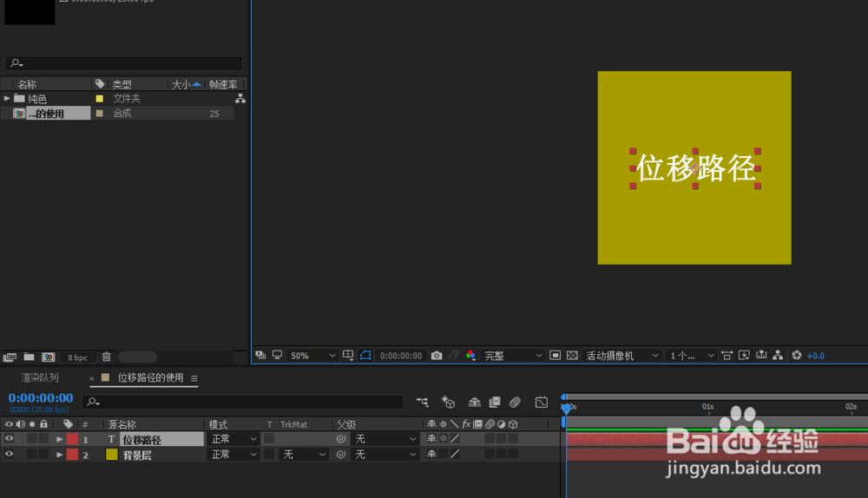Expand the 背景层 layer properties
868x498 pixels.
point(59,455)
